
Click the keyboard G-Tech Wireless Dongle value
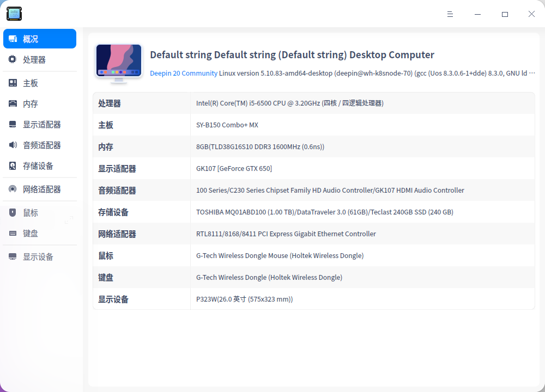pos(269,278)
